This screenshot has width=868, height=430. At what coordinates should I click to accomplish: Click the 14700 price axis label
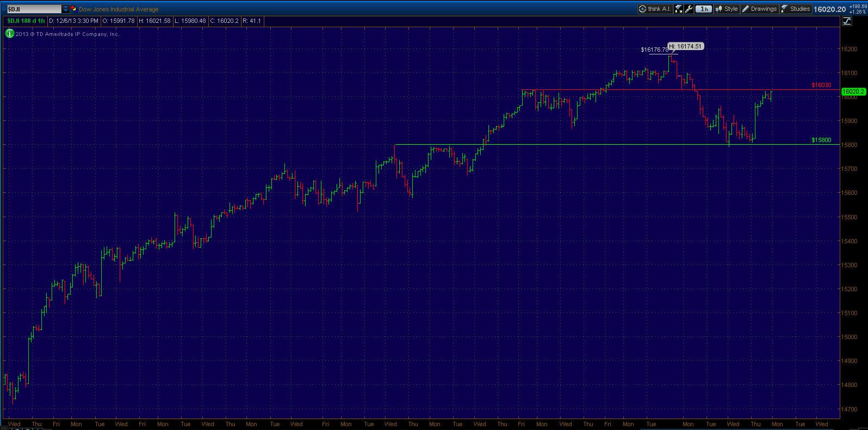(850, 409)
